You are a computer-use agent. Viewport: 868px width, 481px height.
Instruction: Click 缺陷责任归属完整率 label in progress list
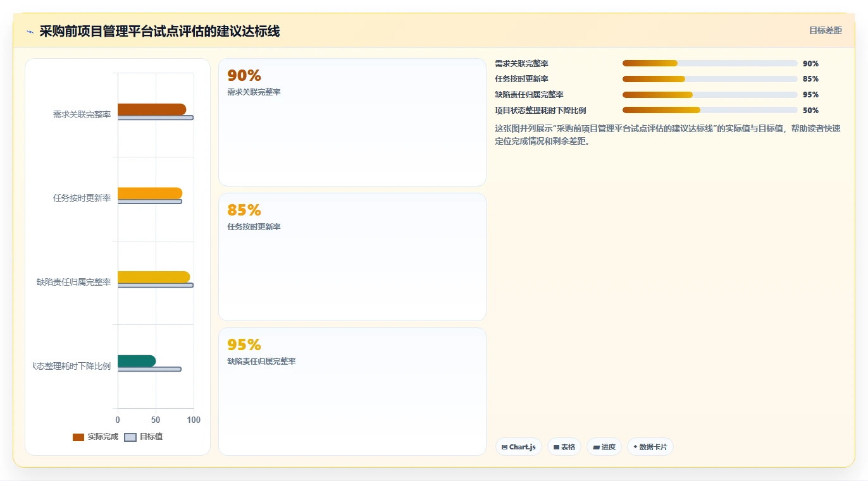click(x=529, y=95)
